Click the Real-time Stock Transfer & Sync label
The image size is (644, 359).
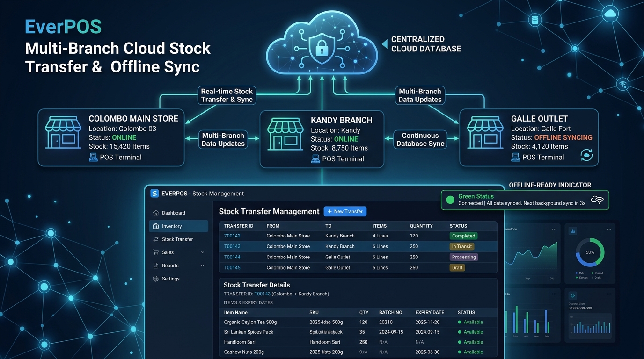click(x=227, y=95)
